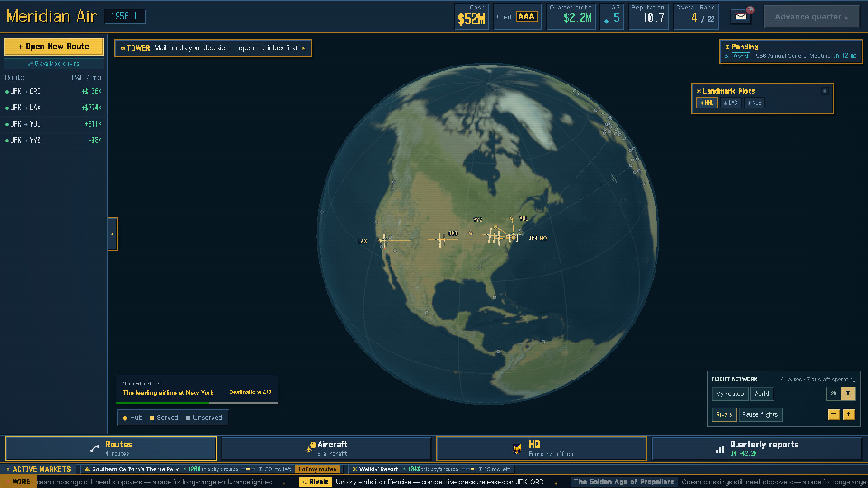Click the Rivals wire news tag
Image resolution: width=868 pixels, height=488 pixels.
pos(316,482)
